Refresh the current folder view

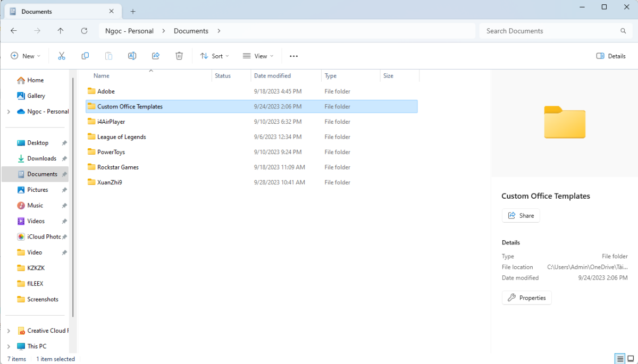pos(84,31)
